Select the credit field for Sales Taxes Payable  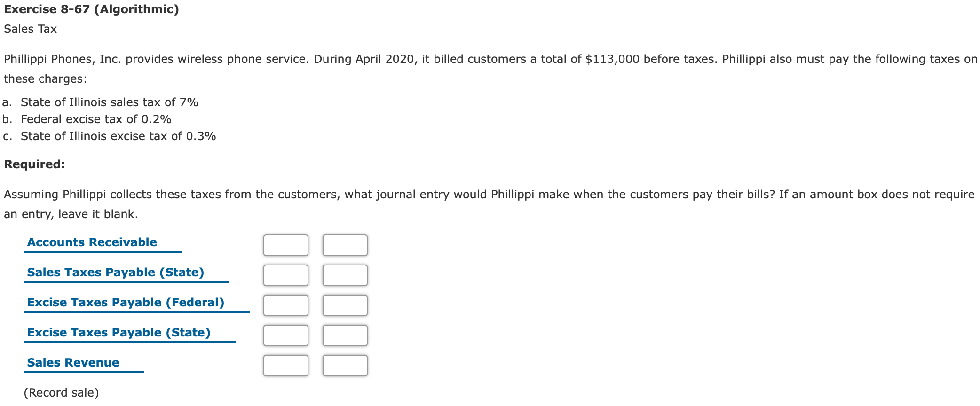click(x=345, y=275)
